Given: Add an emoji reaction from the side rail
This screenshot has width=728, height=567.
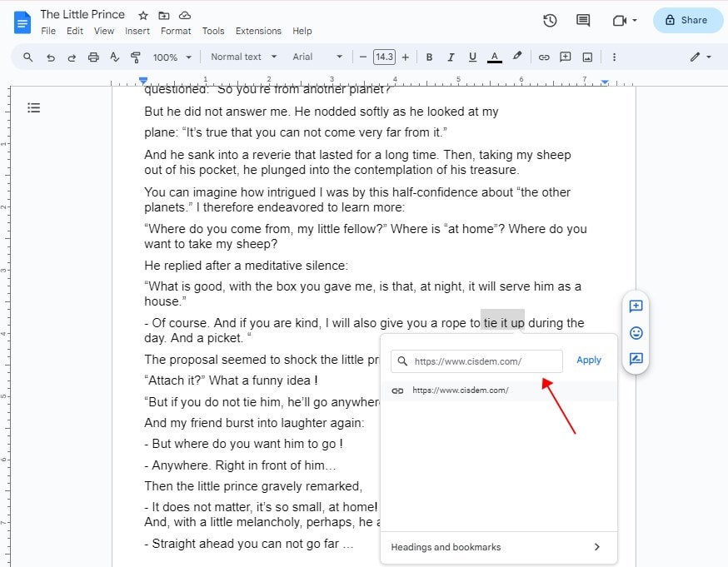Looking at the screenshot, I should point(636,332).
